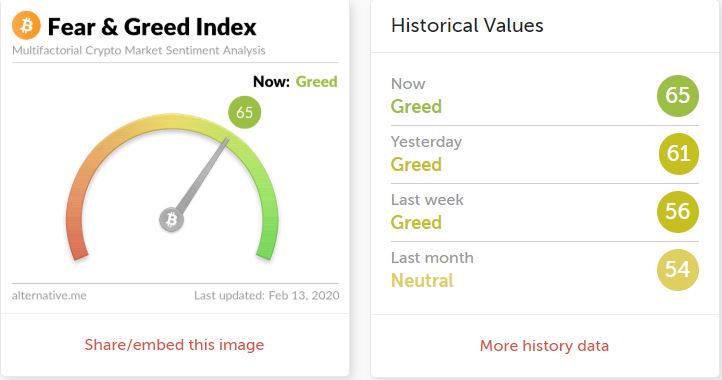Click the orange Bitcoin logo icon
722x380 pixels.
click(x=26, y=25)
